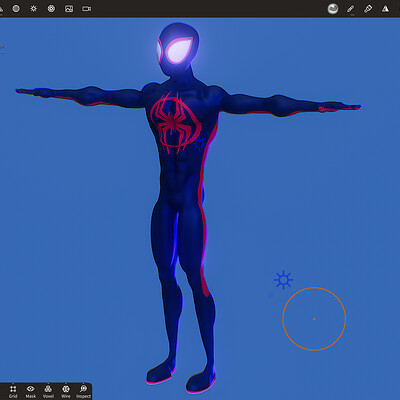Toggle Mask visibility

click(31, 392)
